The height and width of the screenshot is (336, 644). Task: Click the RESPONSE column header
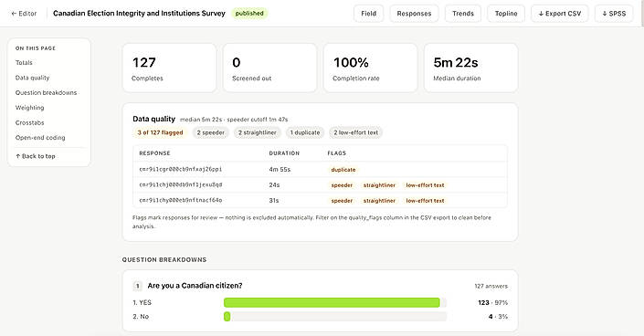(x=154, y=153)
